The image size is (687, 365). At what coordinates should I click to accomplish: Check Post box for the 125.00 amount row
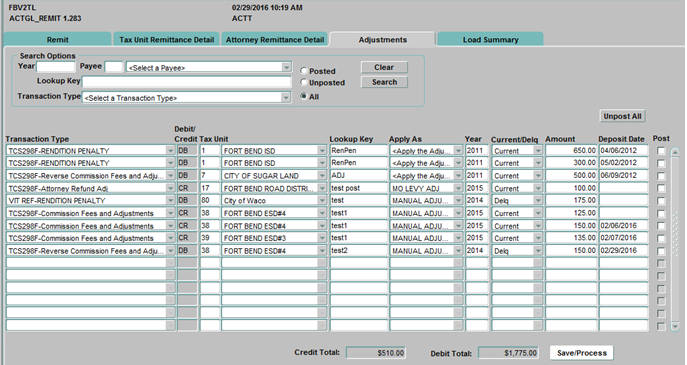pyautogui.click(x=661, y=213)
